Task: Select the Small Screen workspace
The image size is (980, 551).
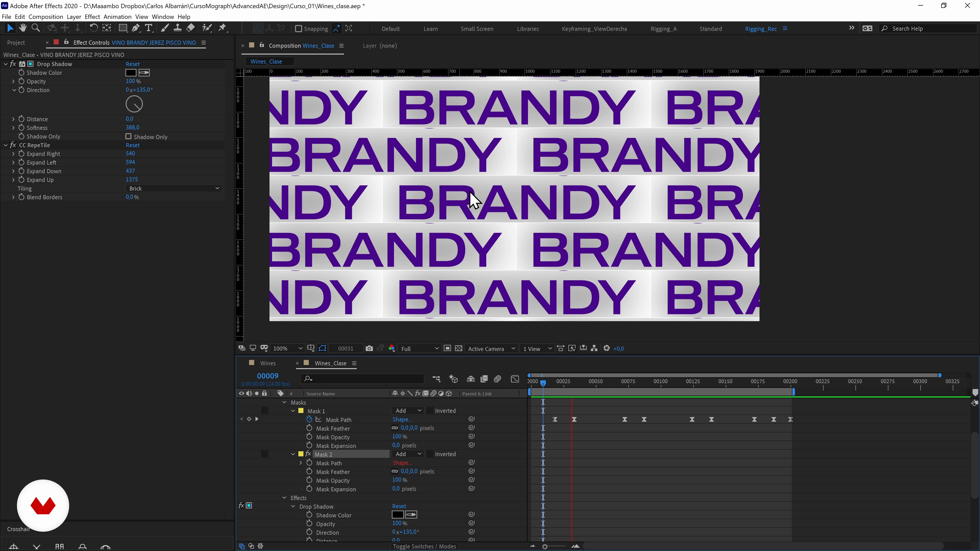Action: [477, 29]
